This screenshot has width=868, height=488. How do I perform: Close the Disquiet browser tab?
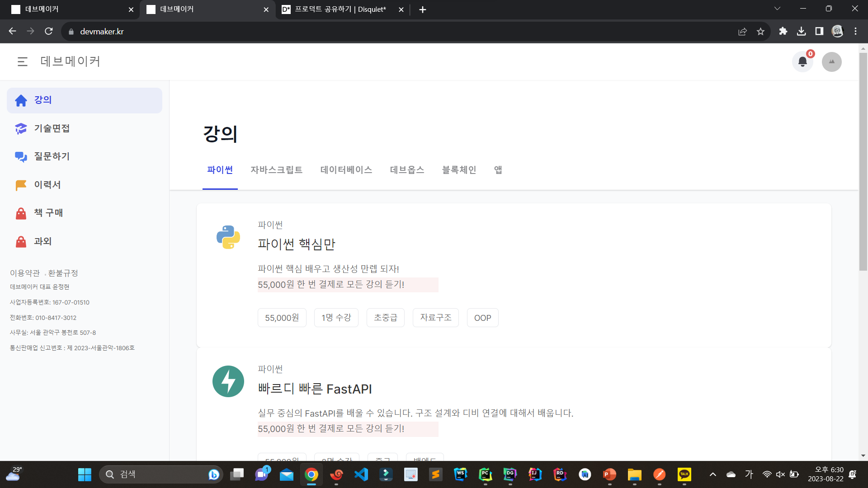coord(401,9)
